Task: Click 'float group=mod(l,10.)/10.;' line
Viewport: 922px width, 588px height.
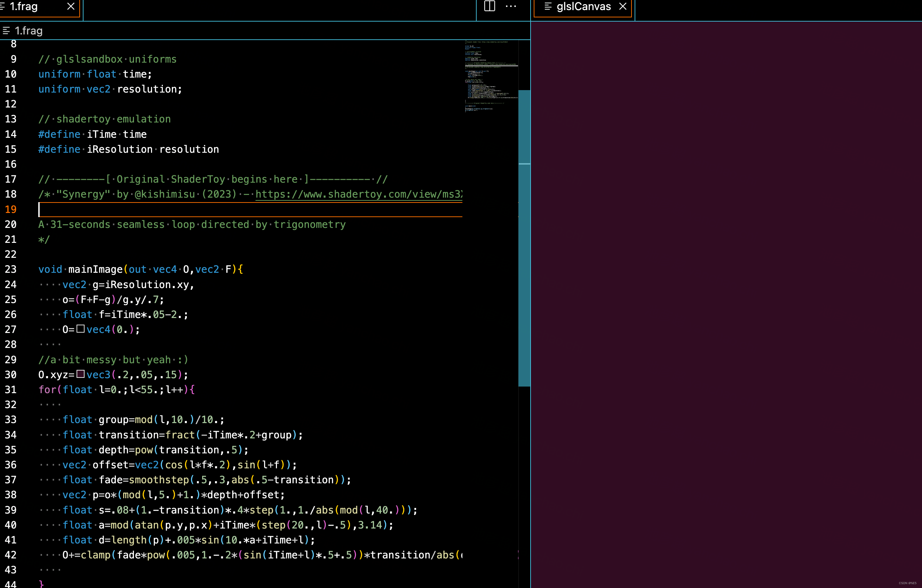Action: (x=143, y=420)
